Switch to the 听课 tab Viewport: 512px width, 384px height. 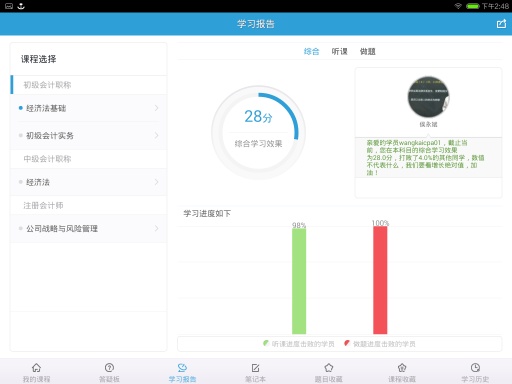pos(339,51)
